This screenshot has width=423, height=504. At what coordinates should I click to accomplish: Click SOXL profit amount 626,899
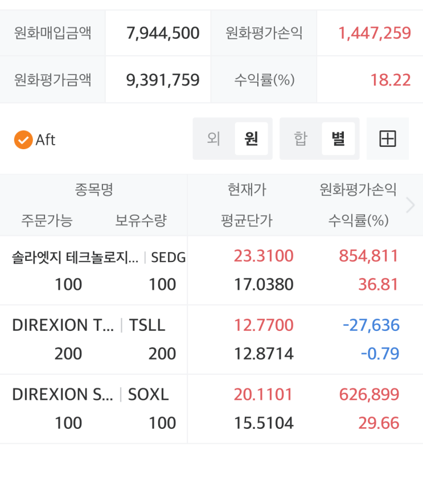click(x=369, y=395)
